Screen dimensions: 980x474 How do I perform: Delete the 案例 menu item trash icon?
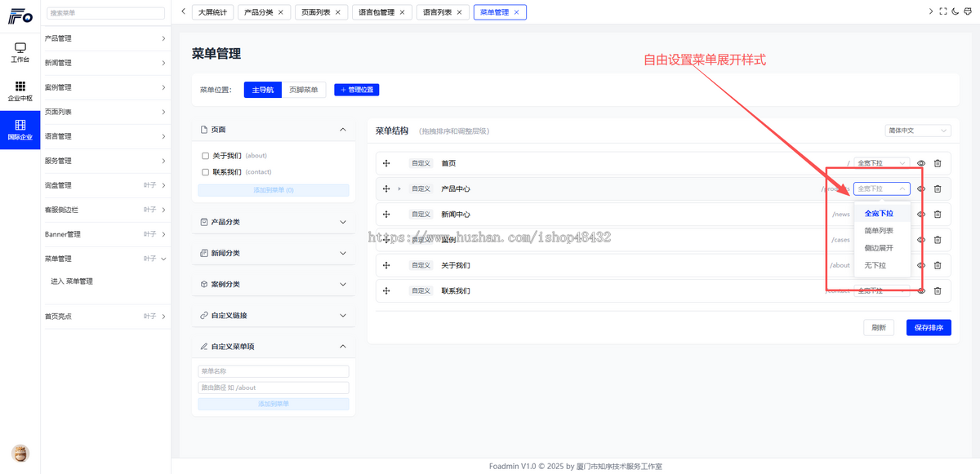938,240
